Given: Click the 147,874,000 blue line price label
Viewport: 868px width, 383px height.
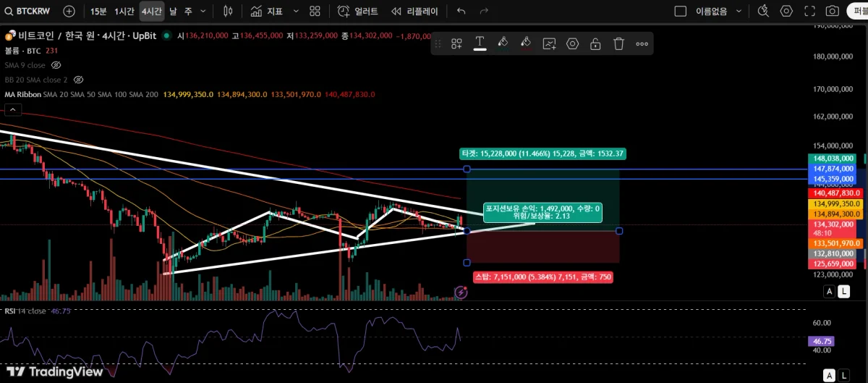Looking at the screenshot, I should (833, 169).
